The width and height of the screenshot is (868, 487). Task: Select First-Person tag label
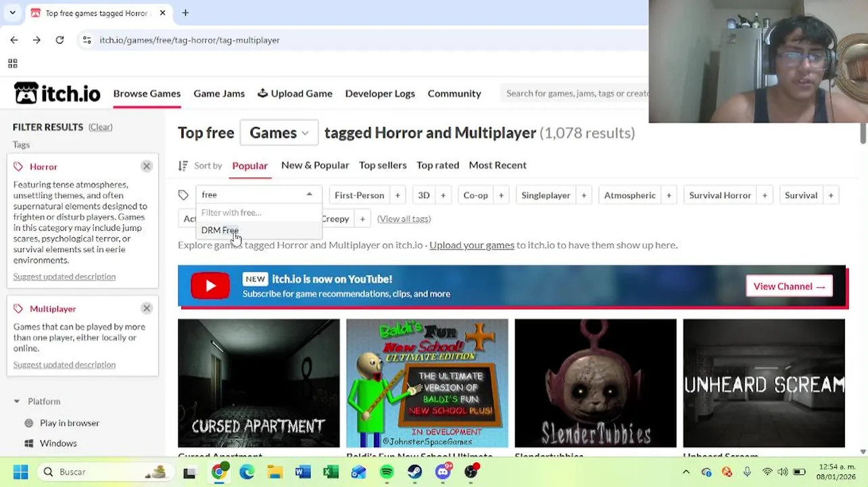point(359,195)
